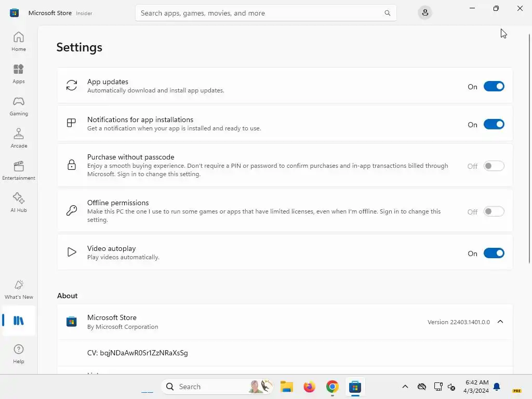Click the cloud sync tray icon
This screenshot has width=532, height=399.
(422, 387)
